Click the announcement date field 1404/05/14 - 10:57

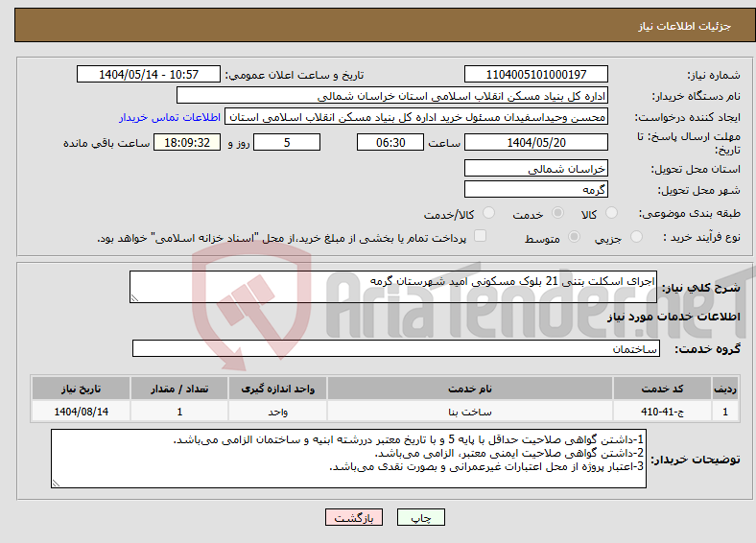coord(149,74)
